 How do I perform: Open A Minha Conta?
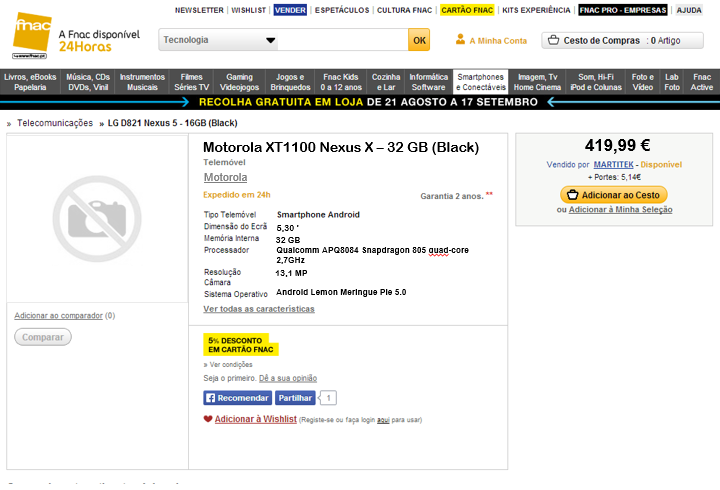(498, 40)
